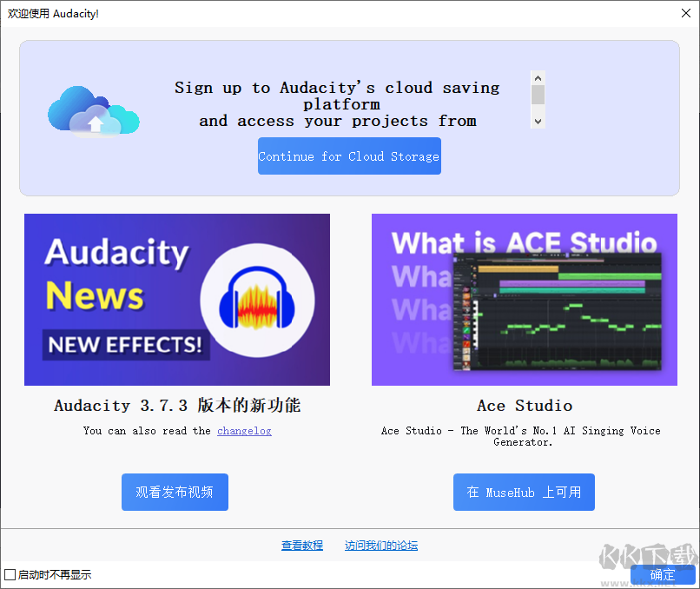Open the 查看教程 link

[x=301, y=546]
